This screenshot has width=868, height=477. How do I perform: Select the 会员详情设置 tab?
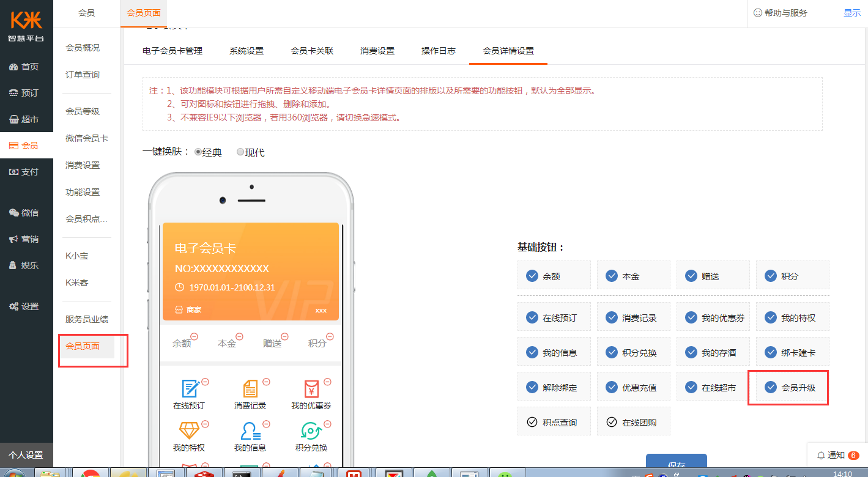508,51
